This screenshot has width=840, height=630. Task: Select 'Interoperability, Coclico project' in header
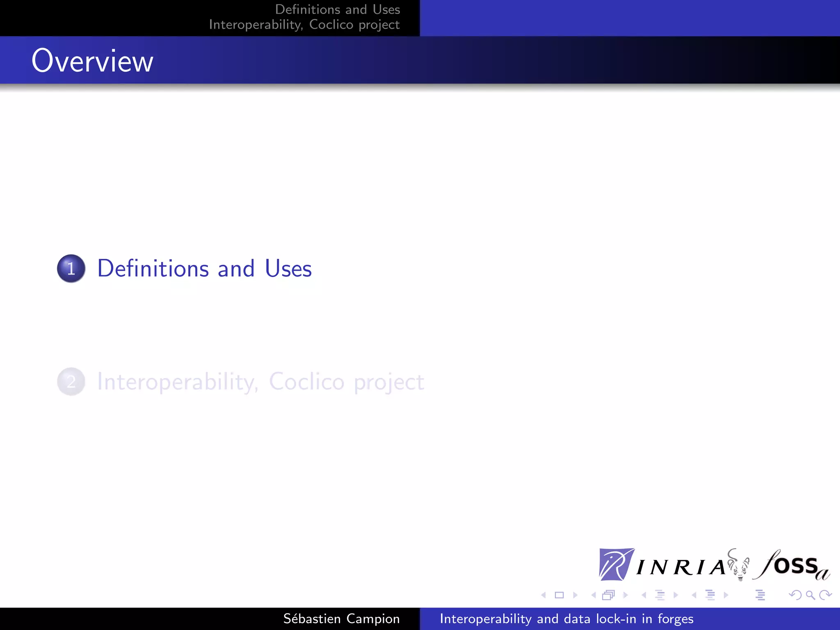[304, 25]
